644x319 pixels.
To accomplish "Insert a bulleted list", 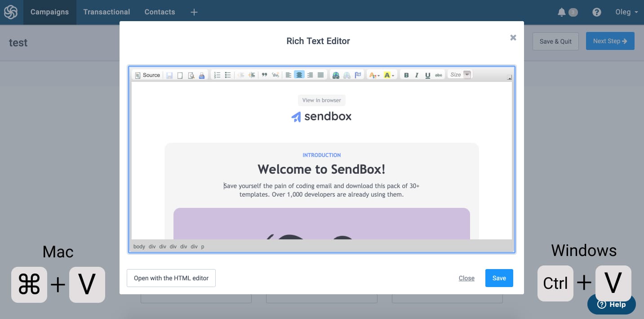I will [228, 75].
